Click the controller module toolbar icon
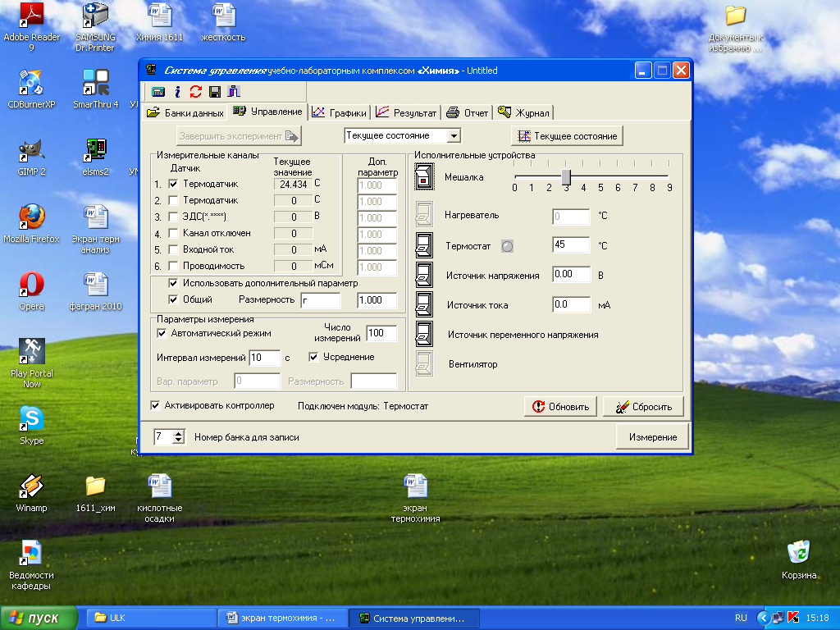 pos(158,92)
